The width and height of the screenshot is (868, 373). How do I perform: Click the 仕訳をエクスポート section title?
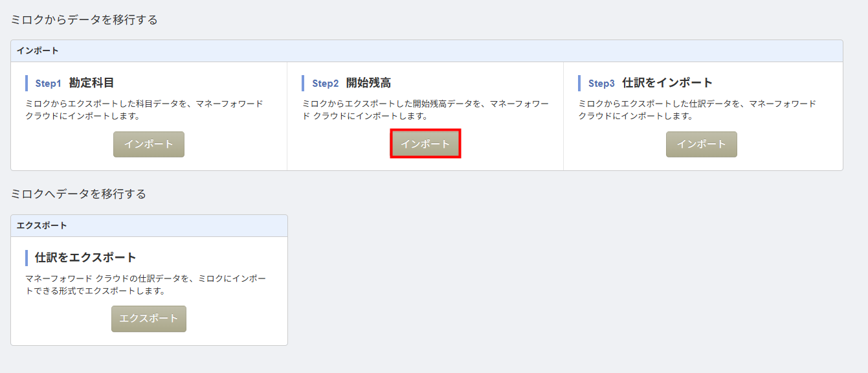(85, 258)
